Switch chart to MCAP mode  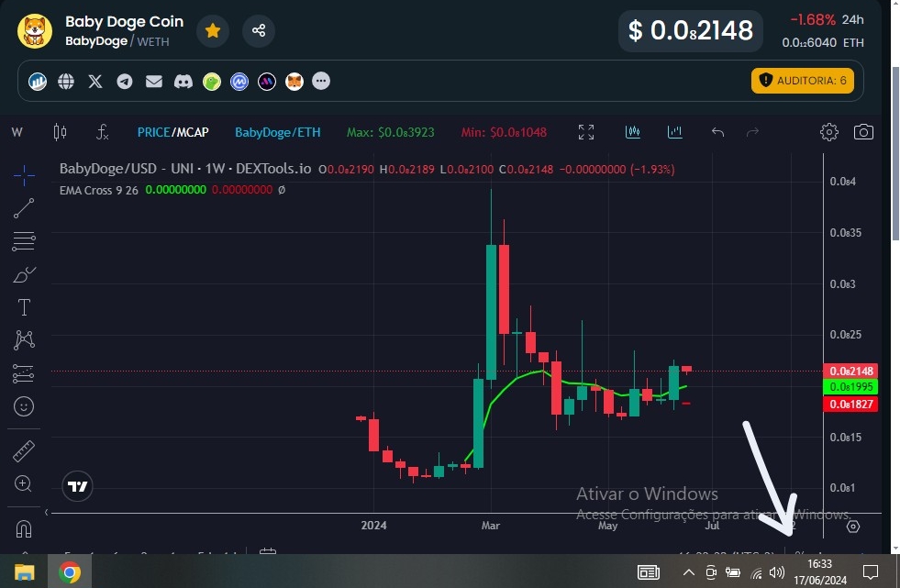click(x=193, y=132)
